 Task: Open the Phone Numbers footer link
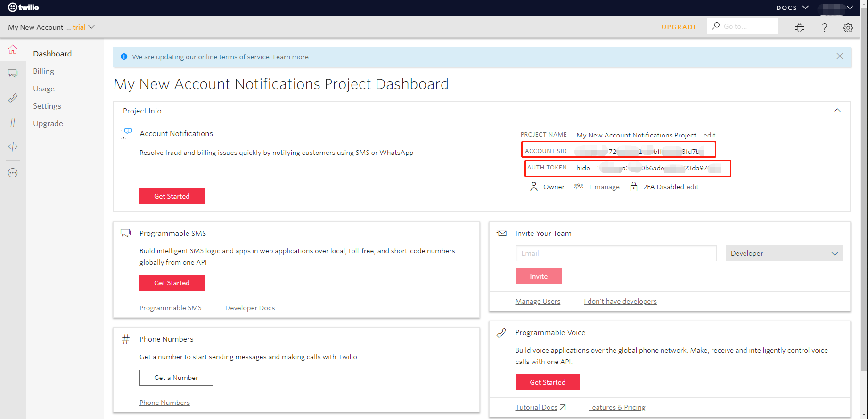164,403
